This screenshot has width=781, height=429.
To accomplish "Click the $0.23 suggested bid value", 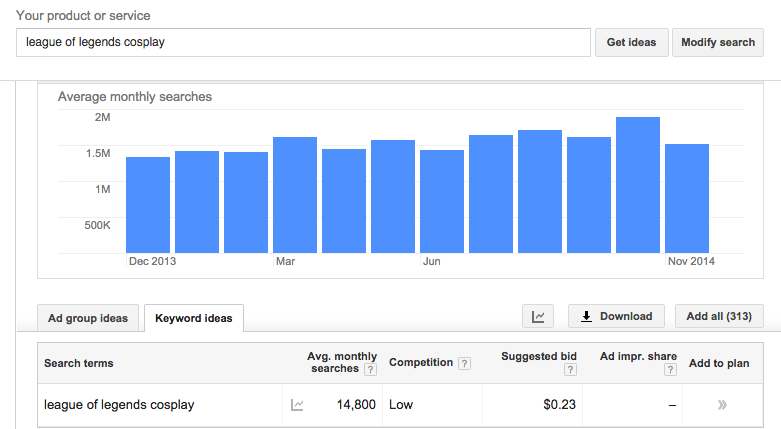I will tap(559, 405).
